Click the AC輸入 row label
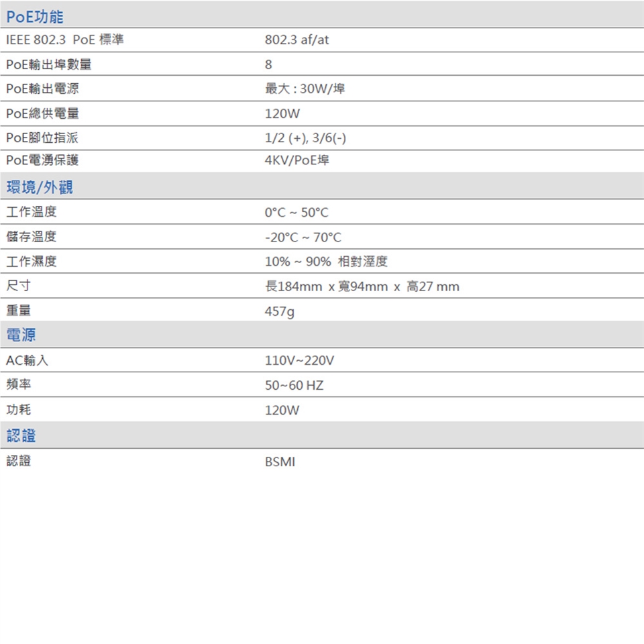 tap(27, 361)
